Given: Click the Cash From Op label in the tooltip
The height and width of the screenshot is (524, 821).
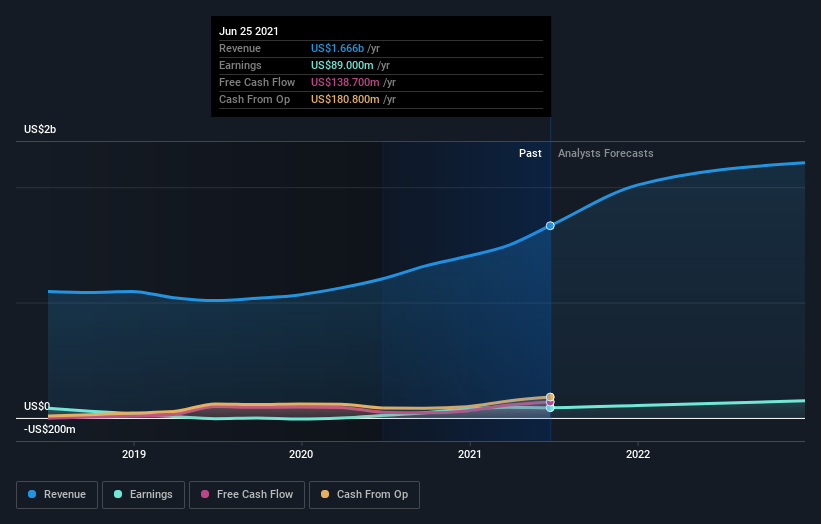Looking at the screenshot, I should pos(254,99).
